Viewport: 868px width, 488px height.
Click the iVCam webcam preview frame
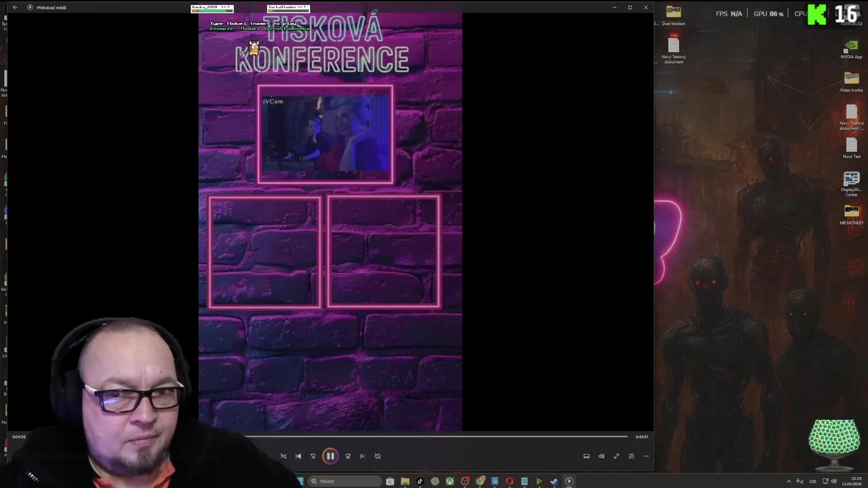coord(325,134)
